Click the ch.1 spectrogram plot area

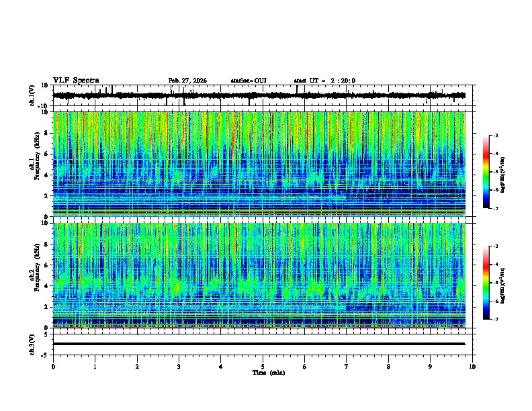pyautogui.click(x=259, y=164)
